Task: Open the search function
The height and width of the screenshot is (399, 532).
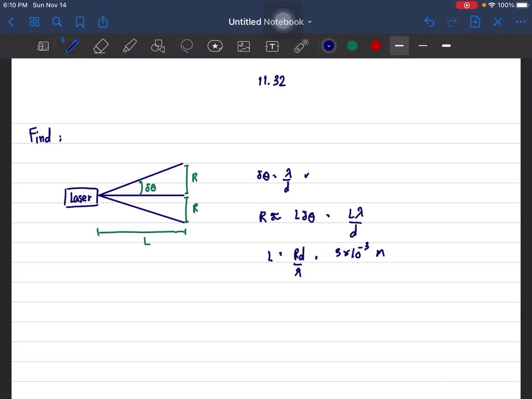Action: coord(57,22)
